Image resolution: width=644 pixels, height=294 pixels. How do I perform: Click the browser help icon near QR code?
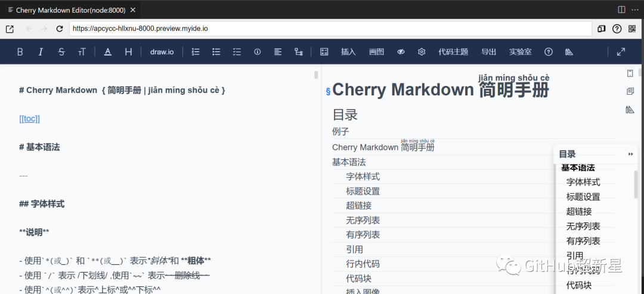click(617, 29)
